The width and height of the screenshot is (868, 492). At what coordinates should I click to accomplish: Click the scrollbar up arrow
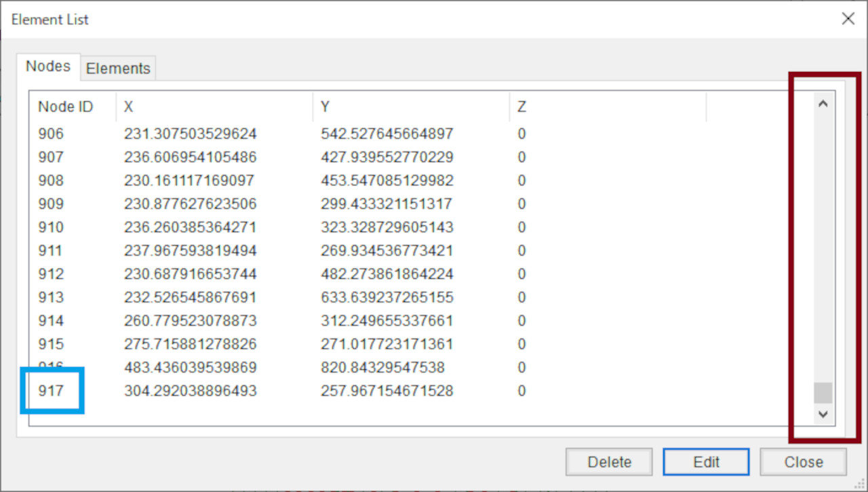(823, 105)
